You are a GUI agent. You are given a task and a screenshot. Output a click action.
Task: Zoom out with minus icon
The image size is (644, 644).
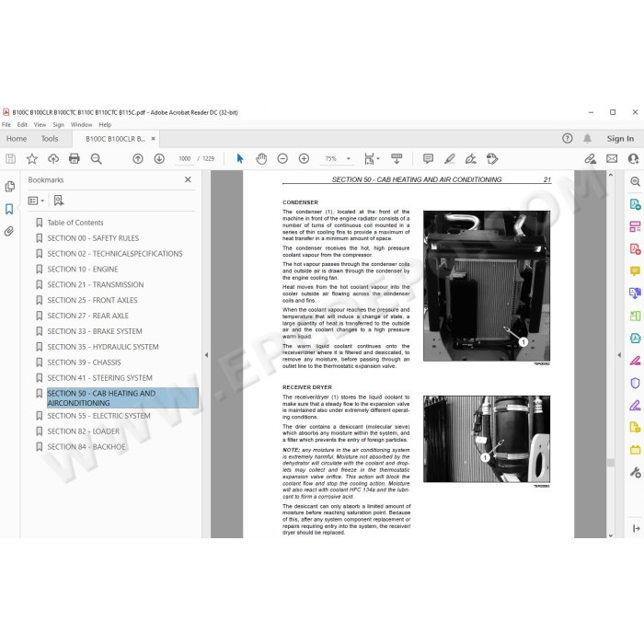pyautogui.click(x=282, y=158)
